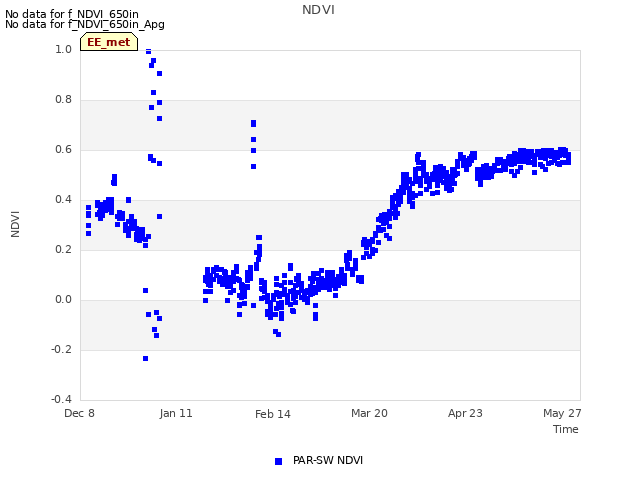
Task: Click the 0.0 y-axis tick label
Action: tap(63, 300)
